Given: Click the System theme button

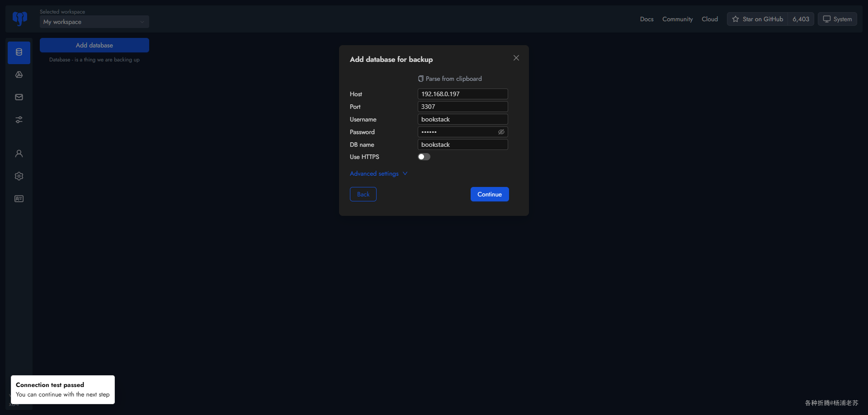Looking at the screenshot, I should pos(837,19).
